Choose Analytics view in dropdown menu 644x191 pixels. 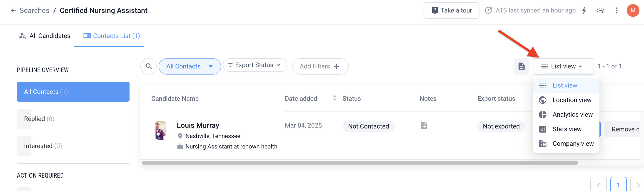[572, 115]
